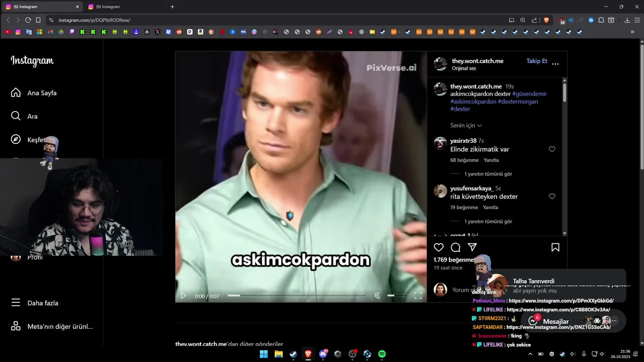Open the #dextermorgan hashtag link
Image resolution: width=644 pixels, height=362 pixels.
pyautogui.click(x=518, y=102)
